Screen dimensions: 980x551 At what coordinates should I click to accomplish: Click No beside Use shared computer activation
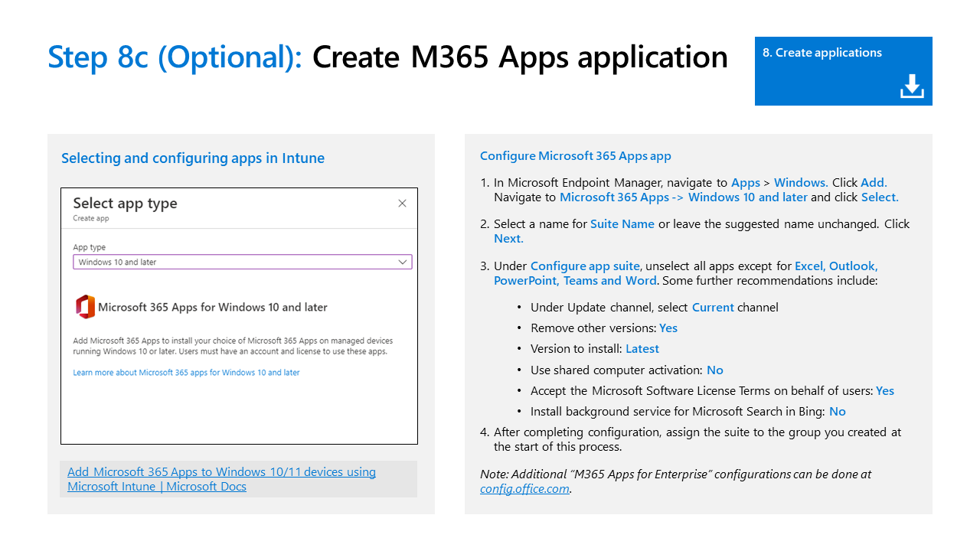click(x=715, y=370)
